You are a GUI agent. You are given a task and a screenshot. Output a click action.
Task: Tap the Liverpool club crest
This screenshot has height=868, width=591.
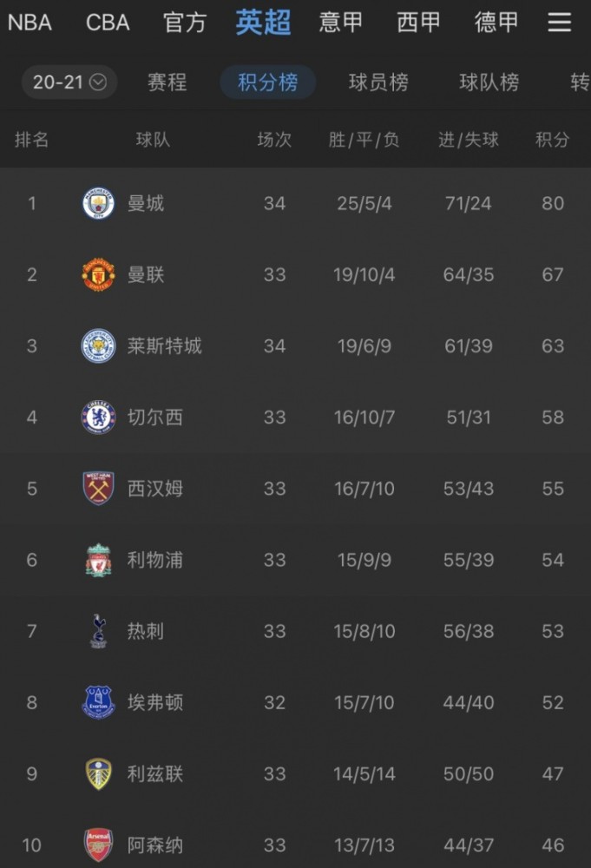tap(99, 560)
